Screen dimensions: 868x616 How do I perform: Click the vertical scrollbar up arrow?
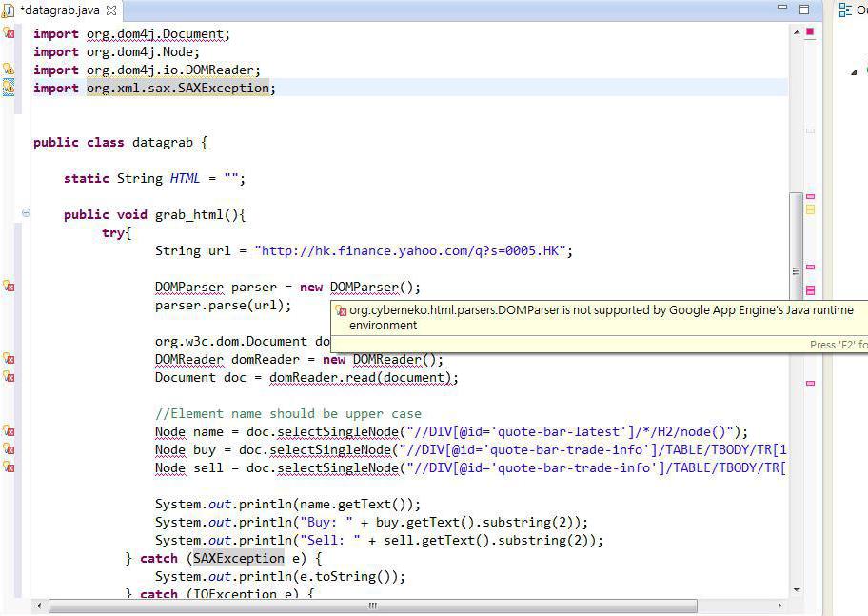pyautogui.click(x=797, y=32)
